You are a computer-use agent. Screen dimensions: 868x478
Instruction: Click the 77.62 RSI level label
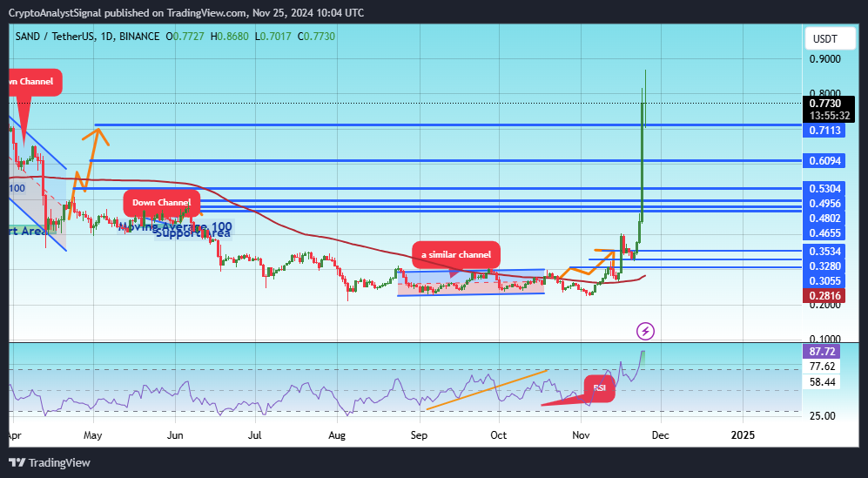[x=822, y=367]
